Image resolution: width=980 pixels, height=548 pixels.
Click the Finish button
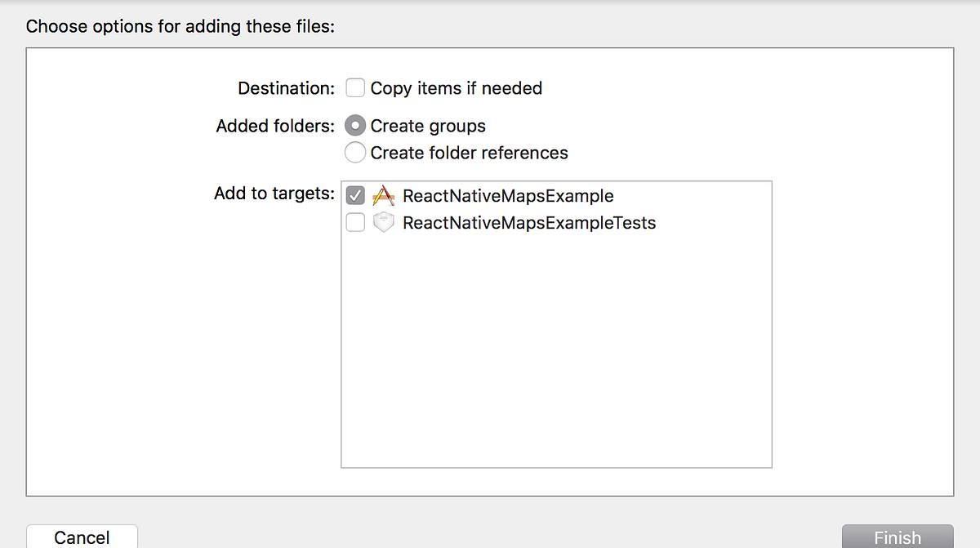897,537
